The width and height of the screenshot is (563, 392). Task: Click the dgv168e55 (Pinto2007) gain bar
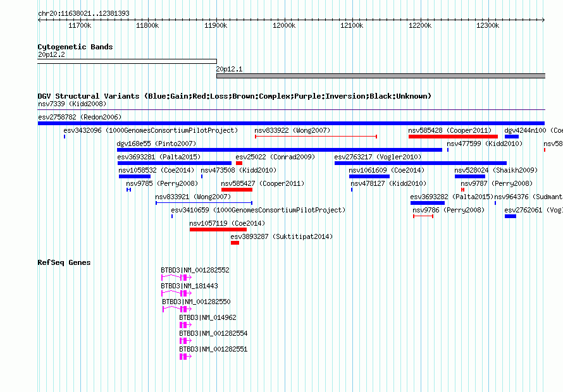[280, 150]
